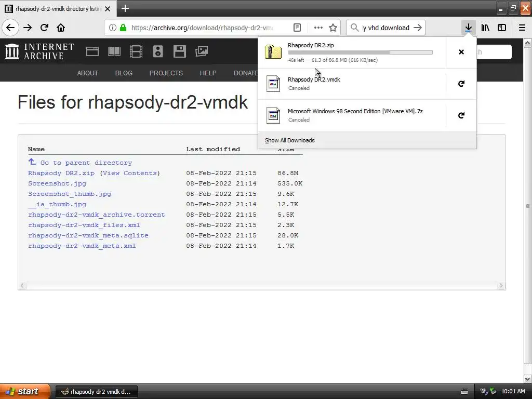Click the page scrollbar down arrow
The width and height of the screenshot is (532, 399).
(528, 379)
